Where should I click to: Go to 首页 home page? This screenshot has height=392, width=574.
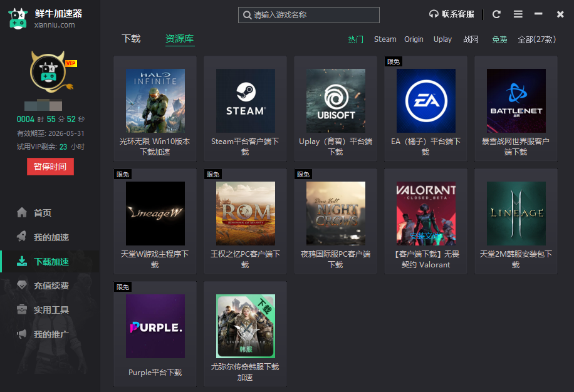pyautogui.click(x=43, y=213)
